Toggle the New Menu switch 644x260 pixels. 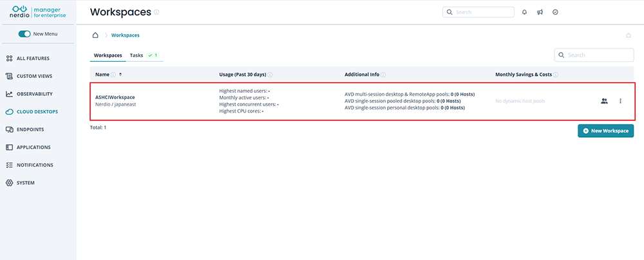point(24,34)
